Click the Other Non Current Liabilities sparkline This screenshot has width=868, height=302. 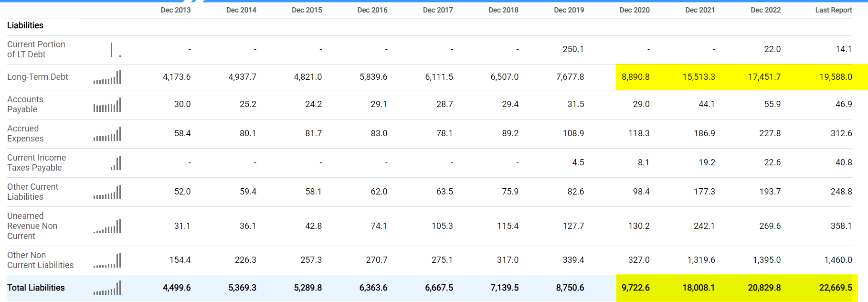point(107,260)
